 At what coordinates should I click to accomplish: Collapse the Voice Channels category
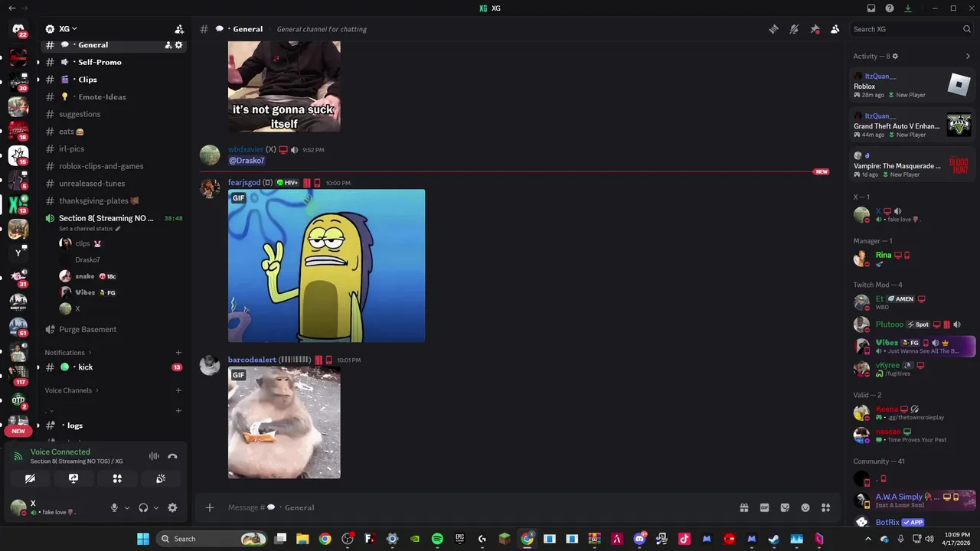pos(72,390)
